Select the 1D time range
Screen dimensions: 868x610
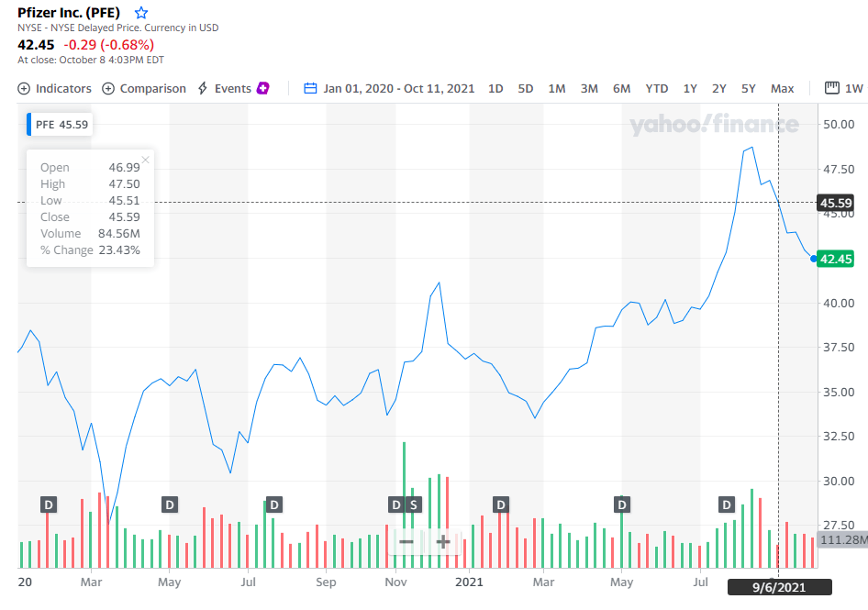pyautogui.click(x=495, y=89)
